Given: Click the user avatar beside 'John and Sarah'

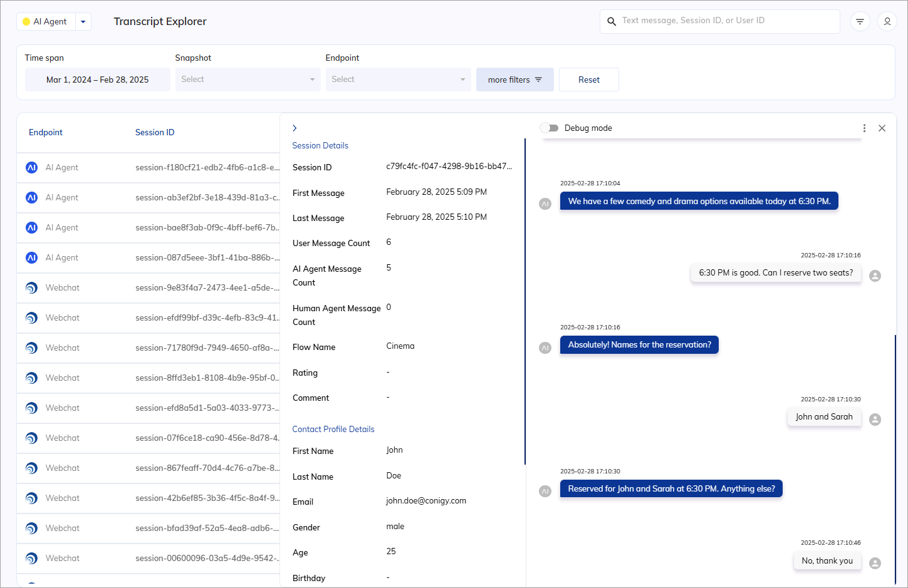Looking at the screenshot, I should click(x=875, y=419).
